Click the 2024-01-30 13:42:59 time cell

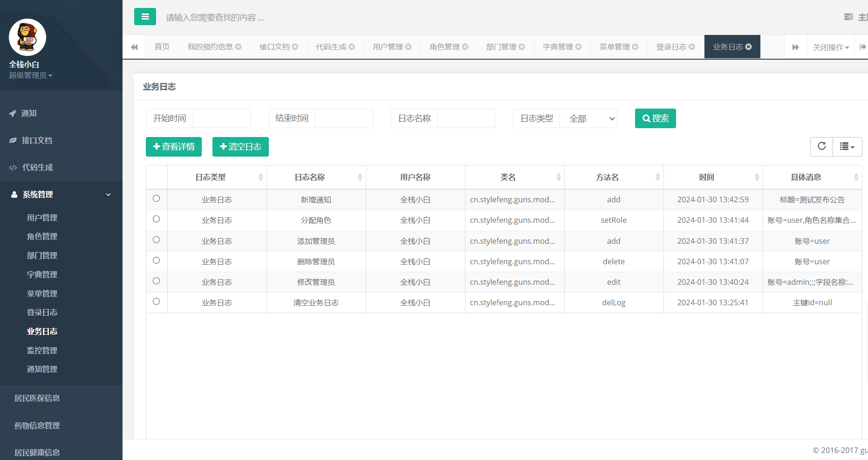(x=713, y=199)
